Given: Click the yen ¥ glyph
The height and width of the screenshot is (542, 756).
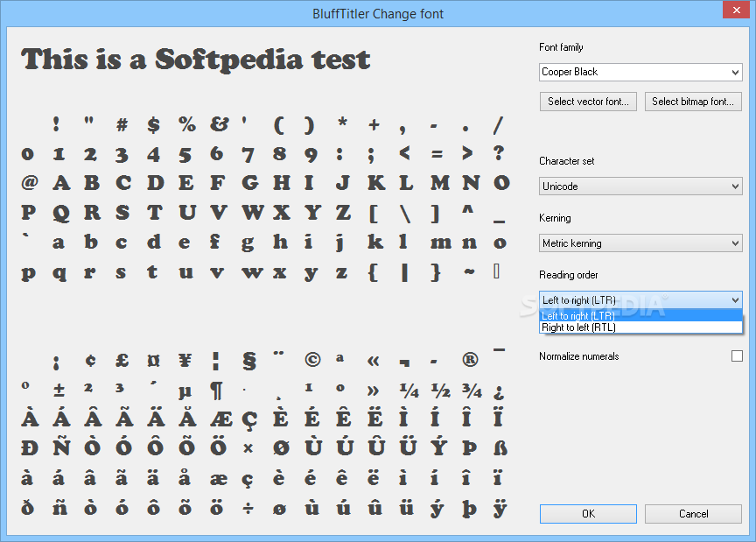Looking at the screenshot, I should click(185, 360).
